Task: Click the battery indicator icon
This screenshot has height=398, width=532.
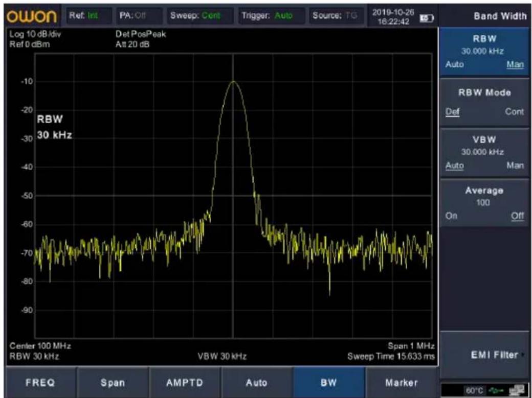Action: tap(427, 18)
